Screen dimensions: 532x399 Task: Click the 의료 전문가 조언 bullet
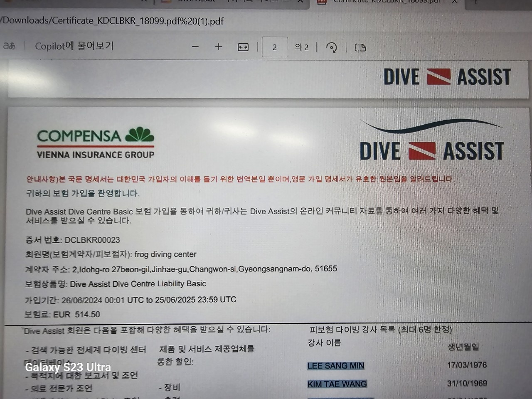(59, 389)
